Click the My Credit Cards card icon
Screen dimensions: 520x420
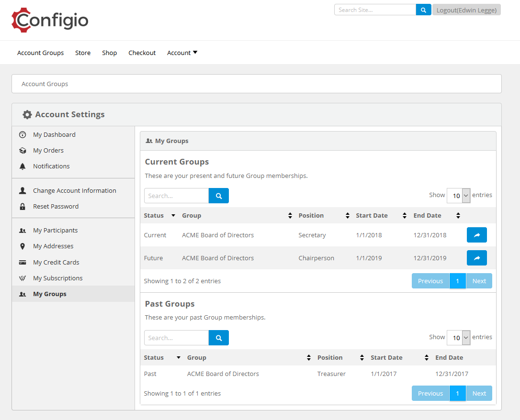point(22,262)
